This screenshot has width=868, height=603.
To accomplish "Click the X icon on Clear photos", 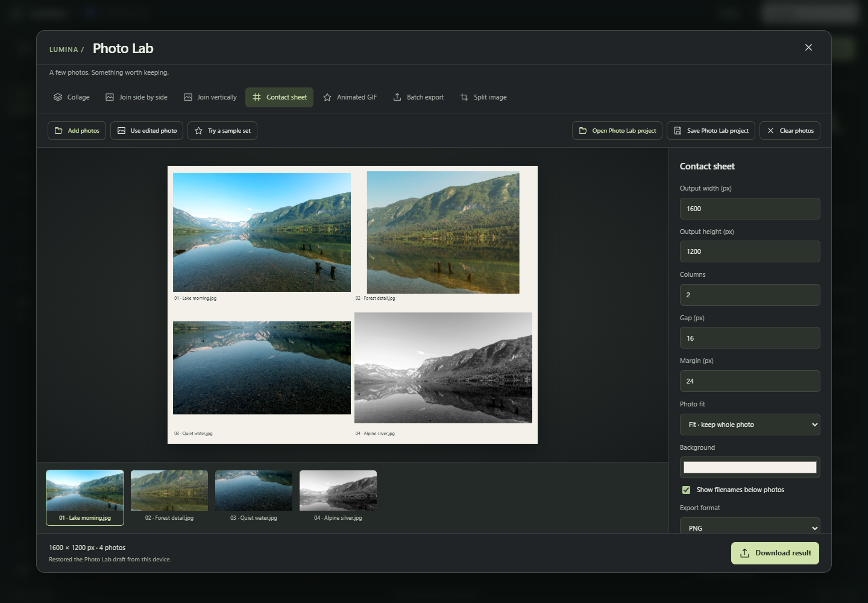I will (x=770, y=131).
